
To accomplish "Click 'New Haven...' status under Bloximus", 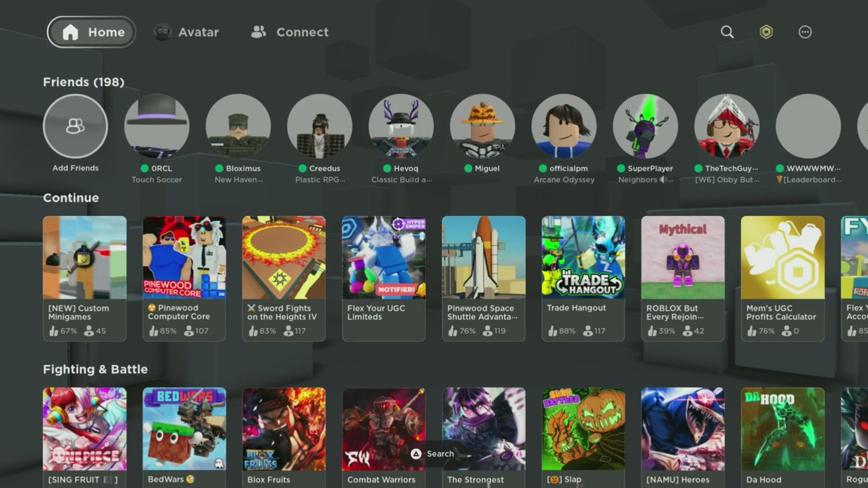I will tap(238, 180).
